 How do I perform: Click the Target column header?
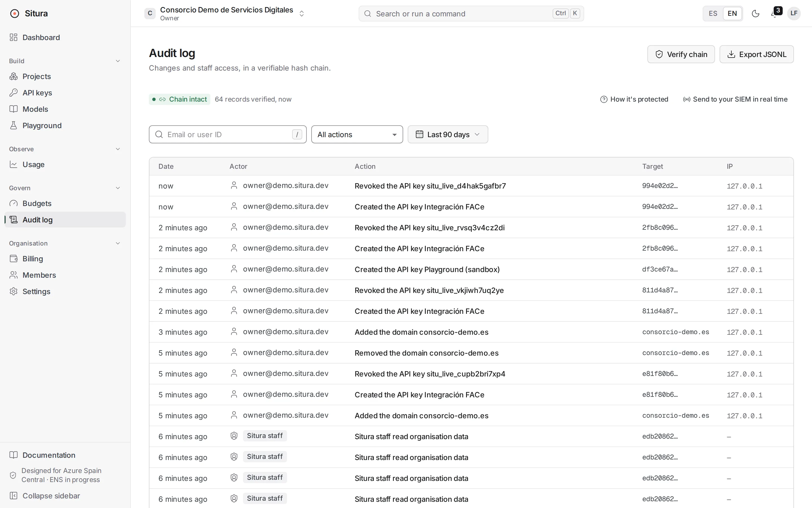point(653,166)
